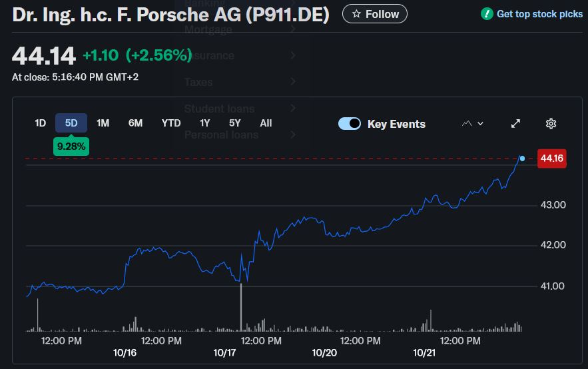
Task: Click the 42.00 axis value
Action: click(553, 245)
